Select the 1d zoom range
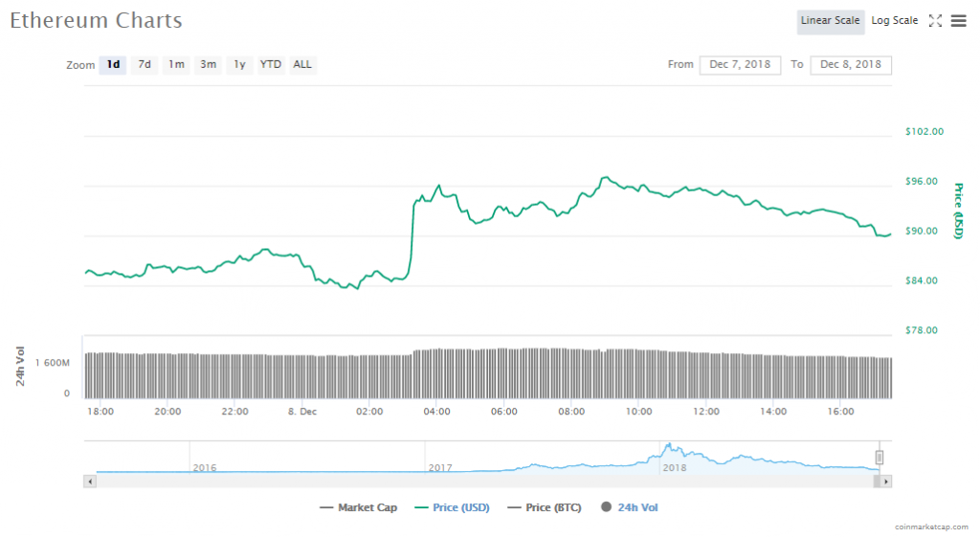This screenshot has width=980, height=538. 113,65
